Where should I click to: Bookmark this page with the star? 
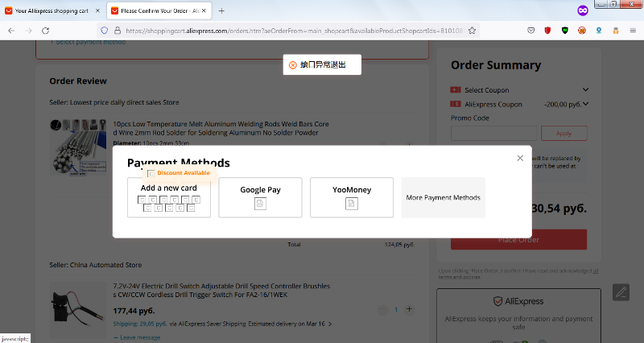(x=473, y=31)
